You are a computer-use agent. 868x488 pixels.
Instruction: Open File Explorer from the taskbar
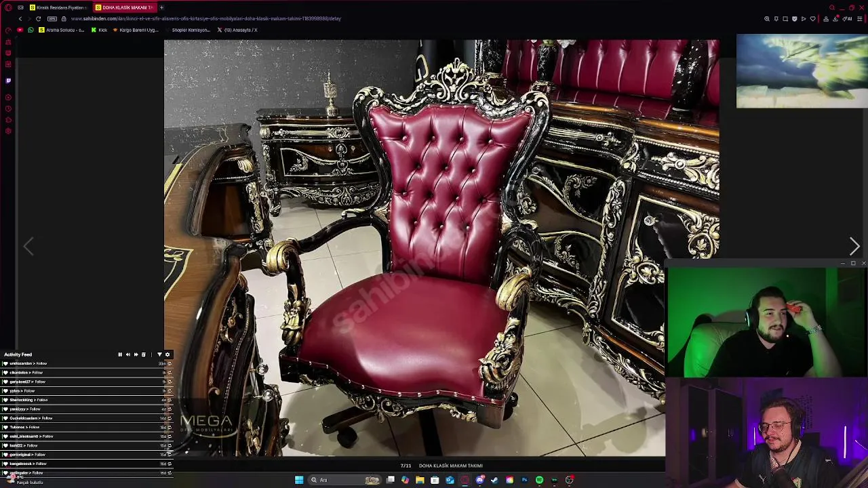420,480
